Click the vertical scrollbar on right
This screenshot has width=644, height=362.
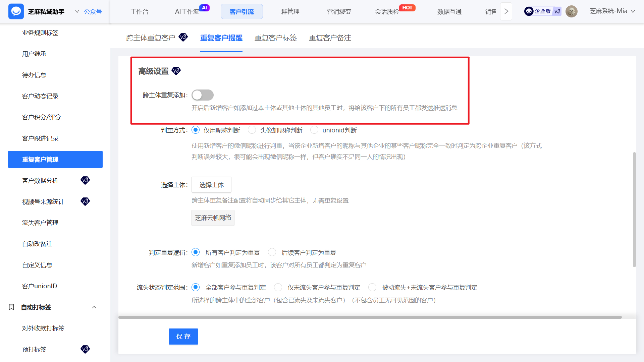634,209
